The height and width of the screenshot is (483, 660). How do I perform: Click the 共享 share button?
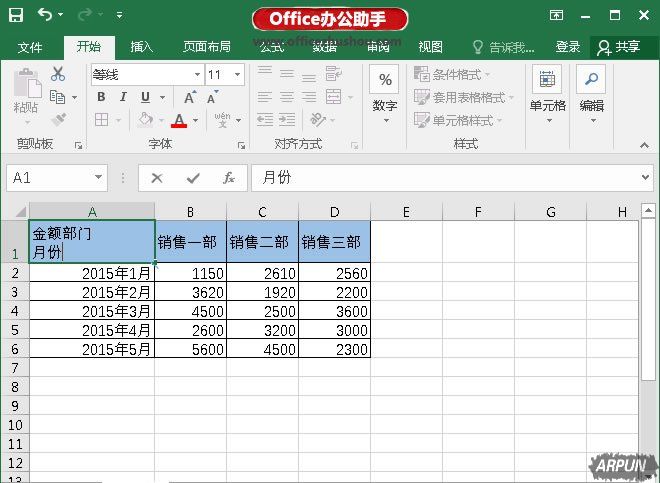(619, 47)
